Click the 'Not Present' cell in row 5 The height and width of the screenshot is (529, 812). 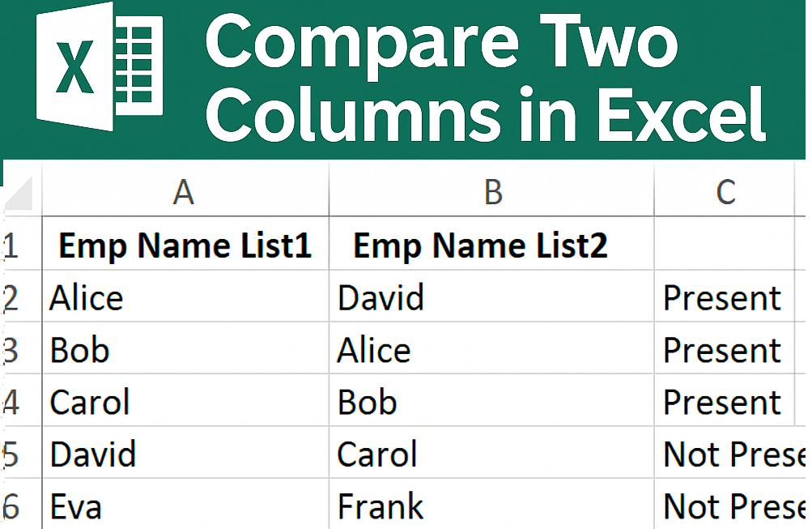click(733, 454)
